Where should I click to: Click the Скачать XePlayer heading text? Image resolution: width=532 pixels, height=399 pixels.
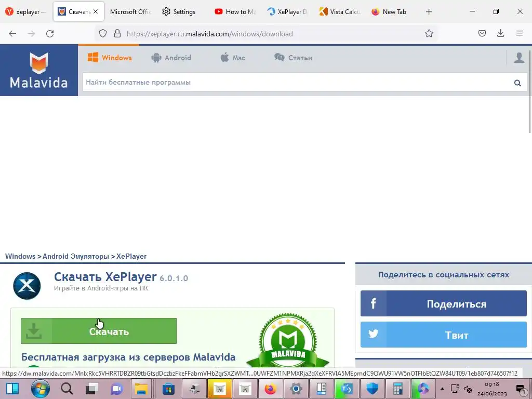[x=105, y=277]
